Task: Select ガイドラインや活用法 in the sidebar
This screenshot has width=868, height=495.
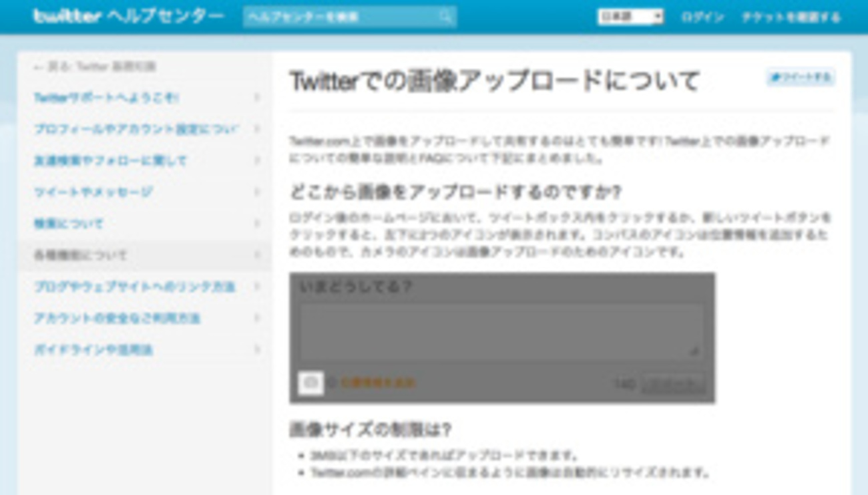Action: coord(93,350)
